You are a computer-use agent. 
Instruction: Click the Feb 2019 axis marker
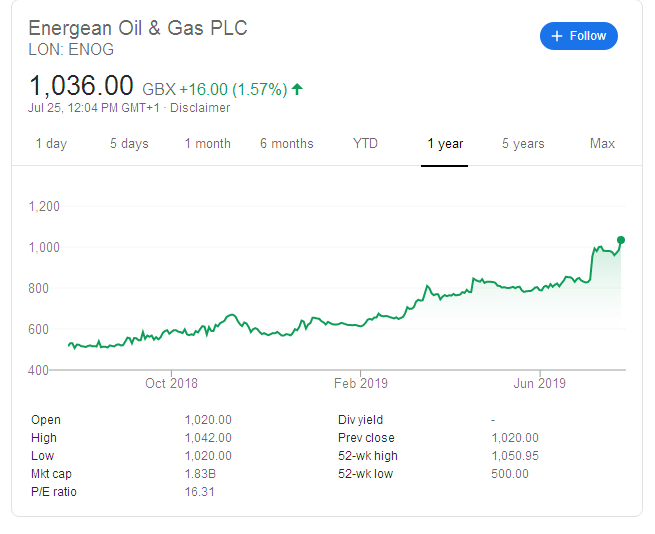361,383
